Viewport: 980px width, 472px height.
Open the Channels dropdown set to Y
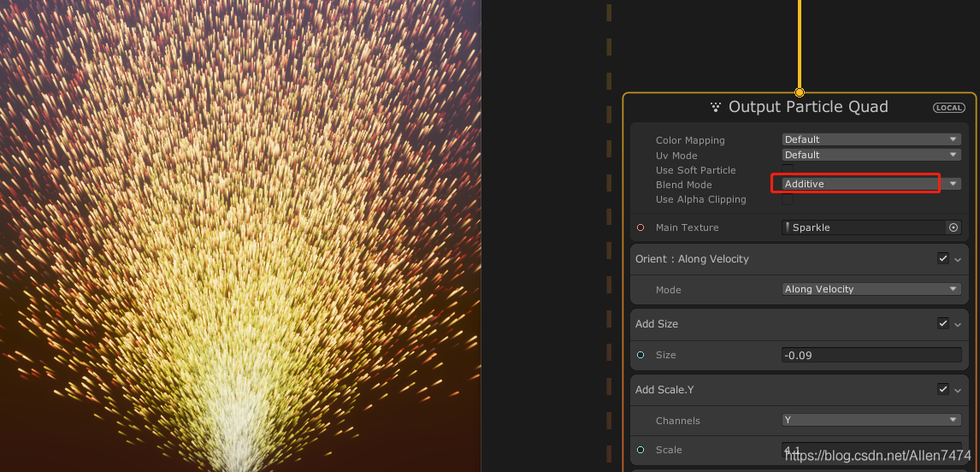871,420
